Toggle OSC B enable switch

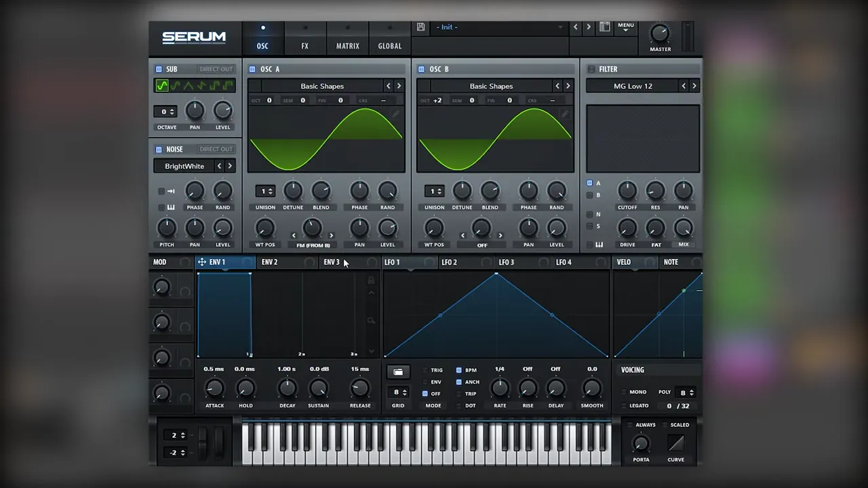point(421,69)
